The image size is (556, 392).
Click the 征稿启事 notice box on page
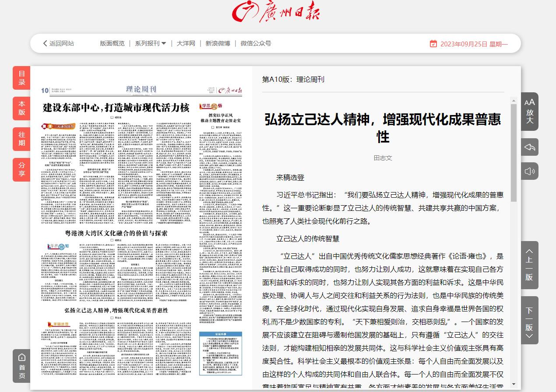pos(221,353)
